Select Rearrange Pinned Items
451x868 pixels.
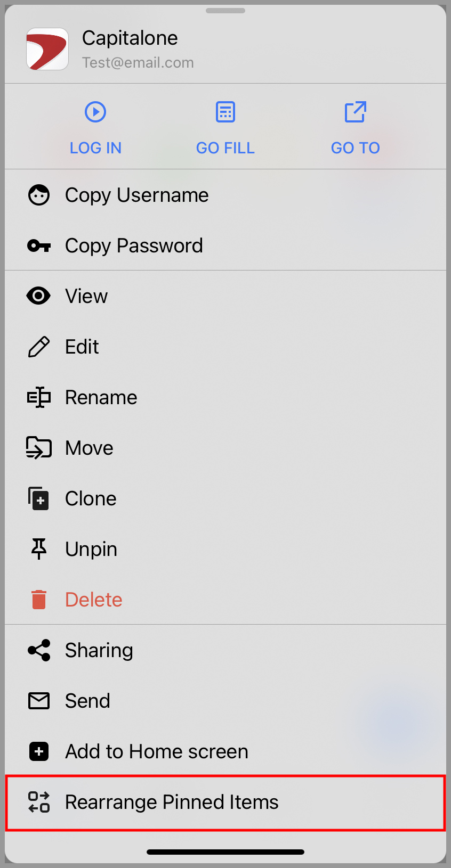pyautogui.click(x=226, y=803)
